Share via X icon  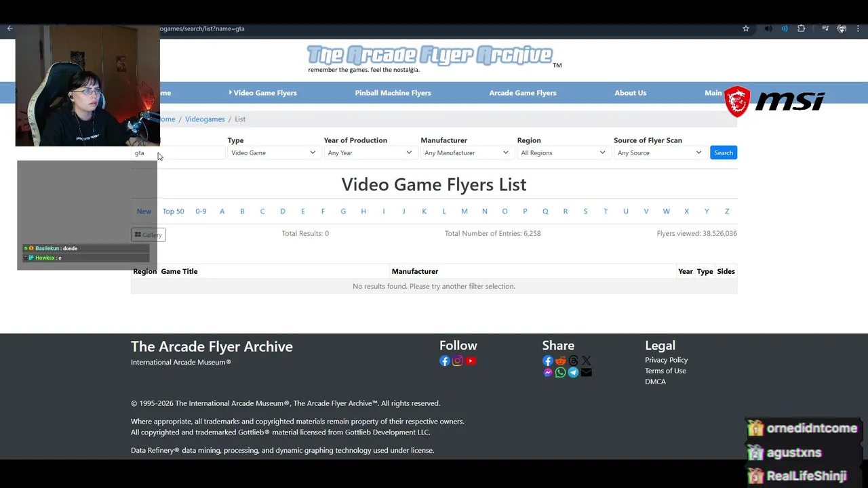(587, 361)
